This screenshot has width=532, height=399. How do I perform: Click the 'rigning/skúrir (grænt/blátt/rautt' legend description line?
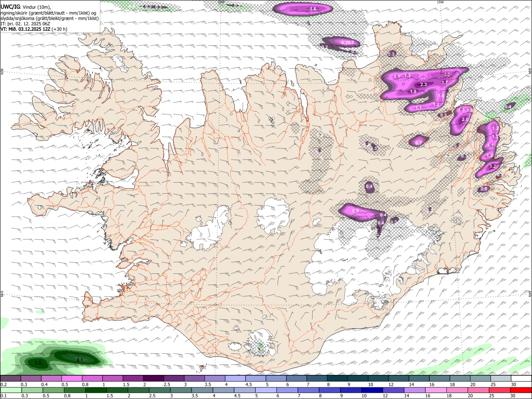point(48,12)
